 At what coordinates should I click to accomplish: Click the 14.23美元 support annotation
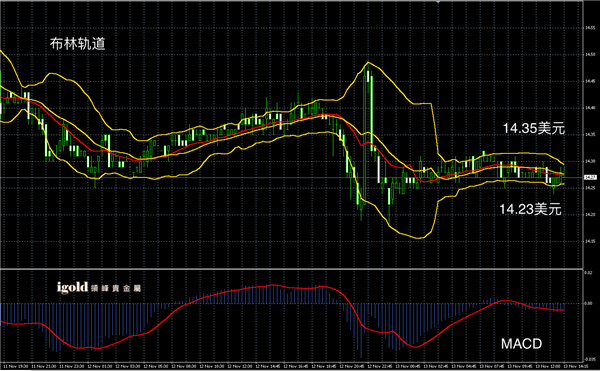tap(530, 209)
